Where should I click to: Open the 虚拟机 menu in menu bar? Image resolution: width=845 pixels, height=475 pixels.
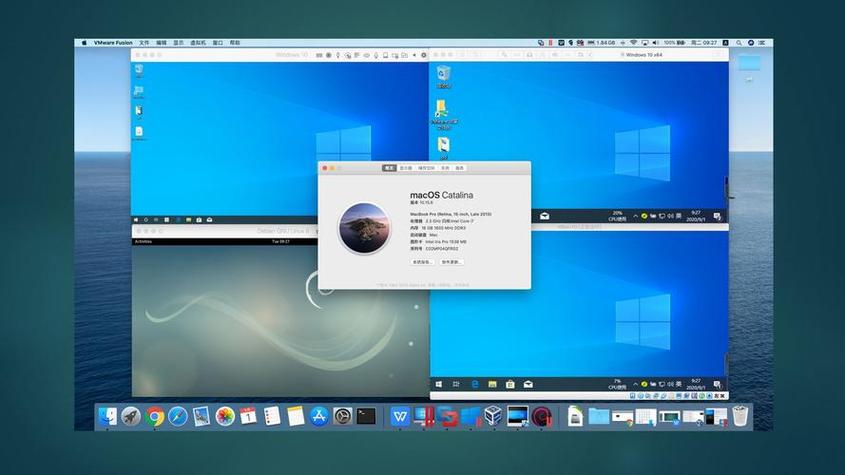tap(198, 43)
